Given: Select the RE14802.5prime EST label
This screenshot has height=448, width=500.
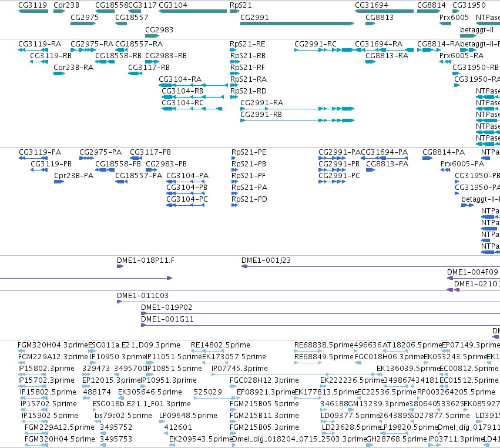Looking at the screenshot, I should pos(220,345).
